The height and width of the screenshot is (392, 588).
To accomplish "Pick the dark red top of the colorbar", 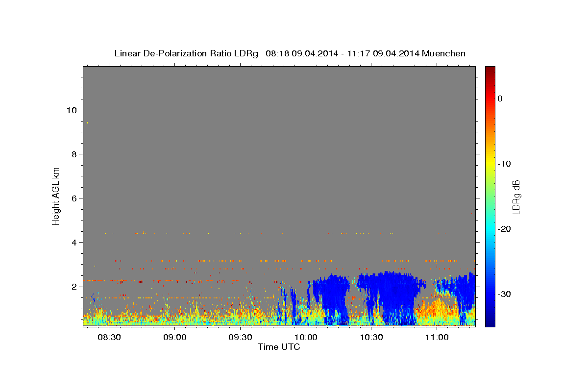I will 490,69.
